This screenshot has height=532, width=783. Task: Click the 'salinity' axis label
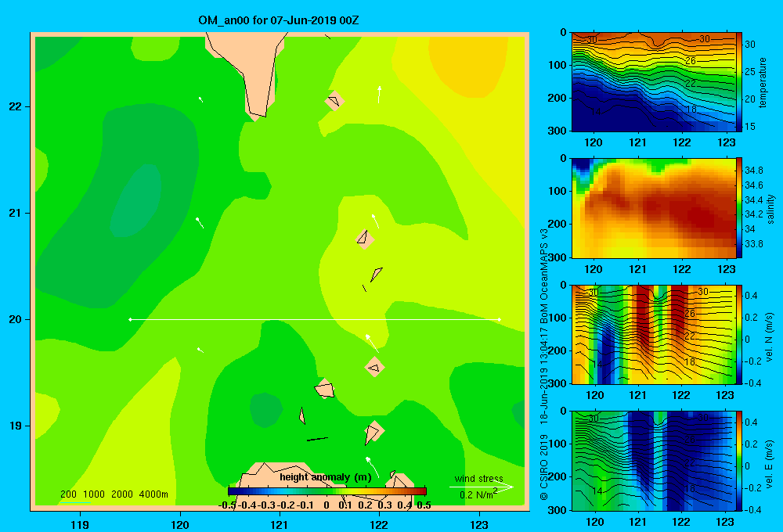770,209
